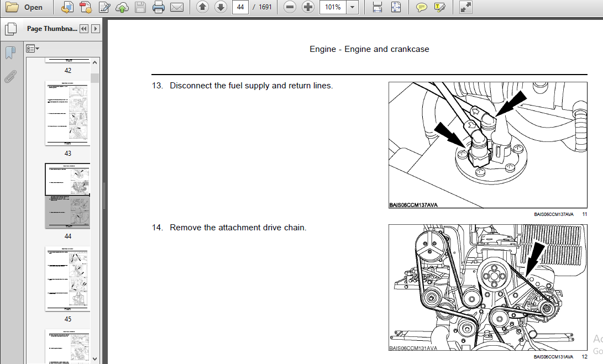Go to next page arrow
This screenshot has width=603, height=364.
coord(221,7)
